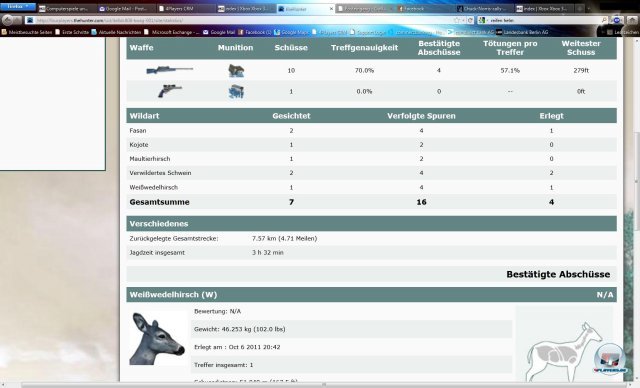Click the Weitester Schuss column header

(x=581, y=48)
